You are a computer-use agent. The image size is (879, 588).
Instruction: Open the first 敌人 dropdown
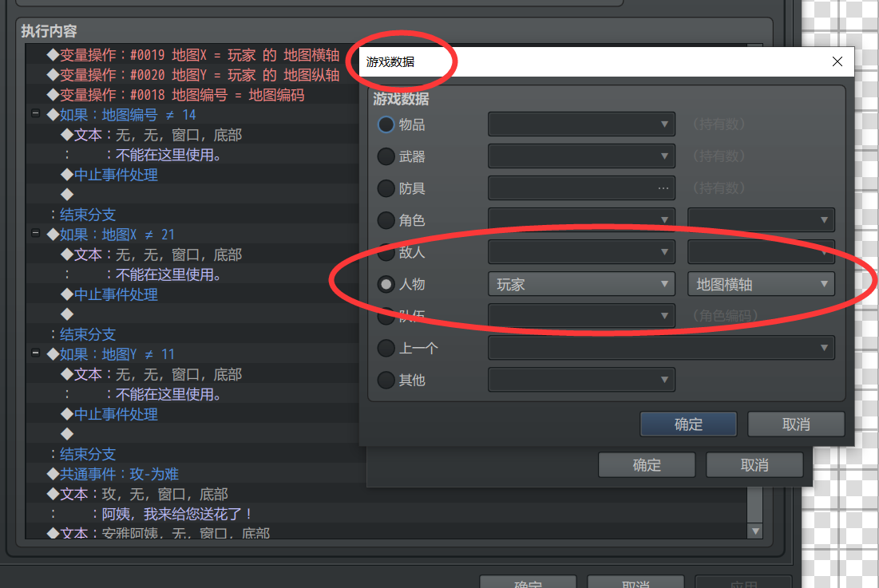pyautogui.click(x=581, y=252)
